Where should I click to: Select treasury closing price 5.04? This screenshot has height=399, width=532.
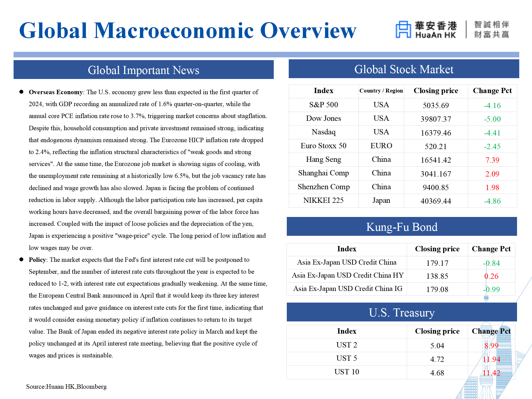coord(437,346)
